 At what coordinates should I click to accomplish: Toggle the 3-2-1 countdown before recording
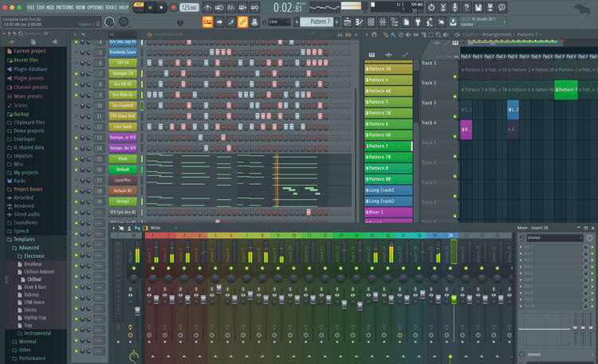tap(231, 7)
